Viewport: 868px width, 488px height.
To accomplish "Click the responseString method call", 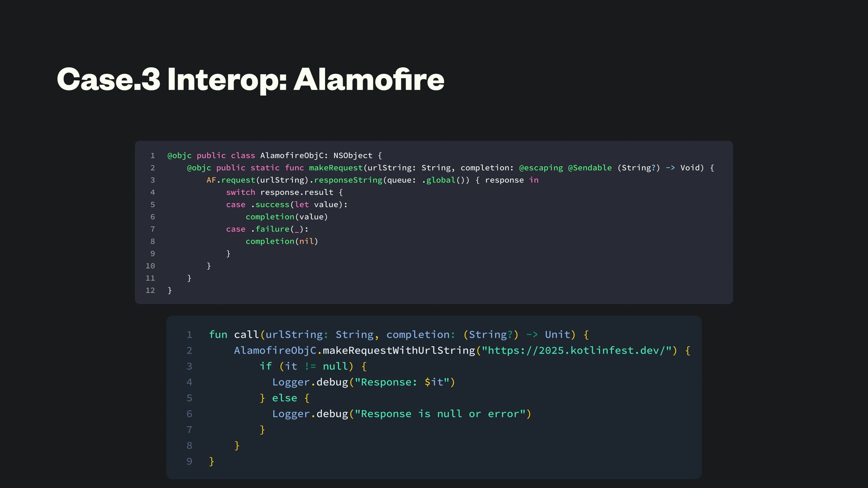I will pyautogui.click(x=348, y=180).
